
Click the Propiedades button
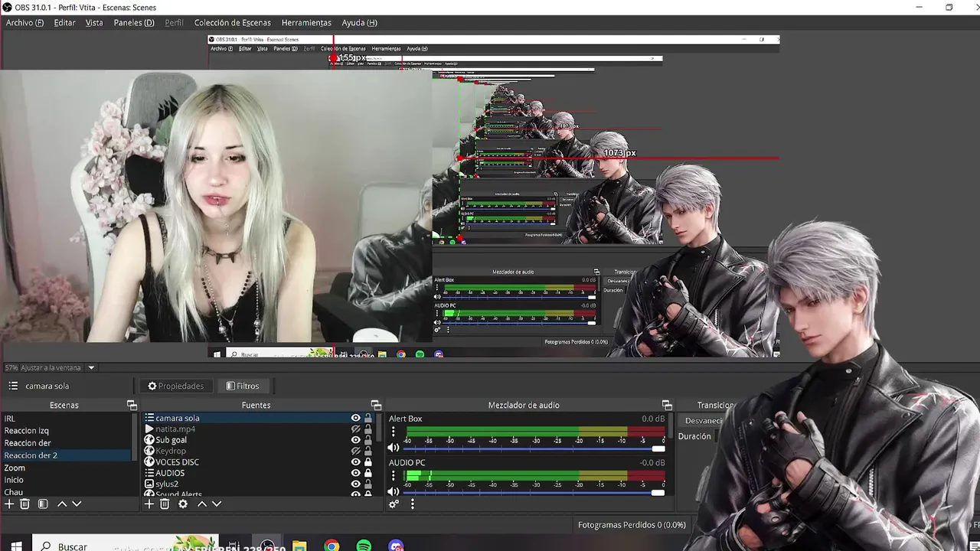point(176,386)
